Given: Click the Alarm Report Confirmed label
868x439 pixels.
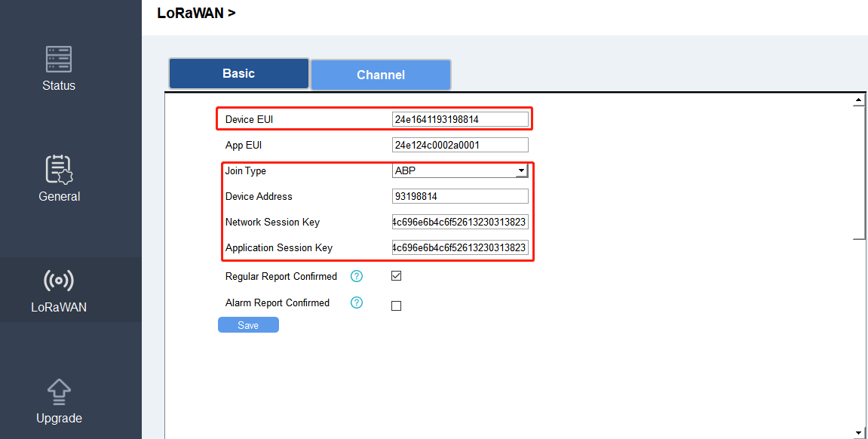Looking at the screenshot, I should pyautogui.click(x=277, y=302).
